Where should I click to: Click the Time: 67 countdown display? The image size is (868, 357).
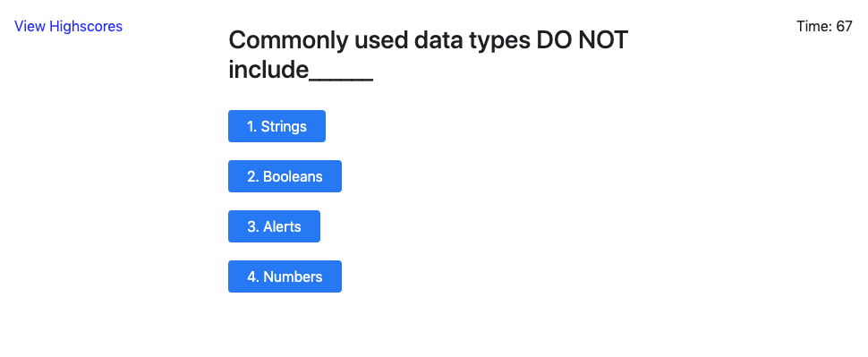click(x=824, y=26)
